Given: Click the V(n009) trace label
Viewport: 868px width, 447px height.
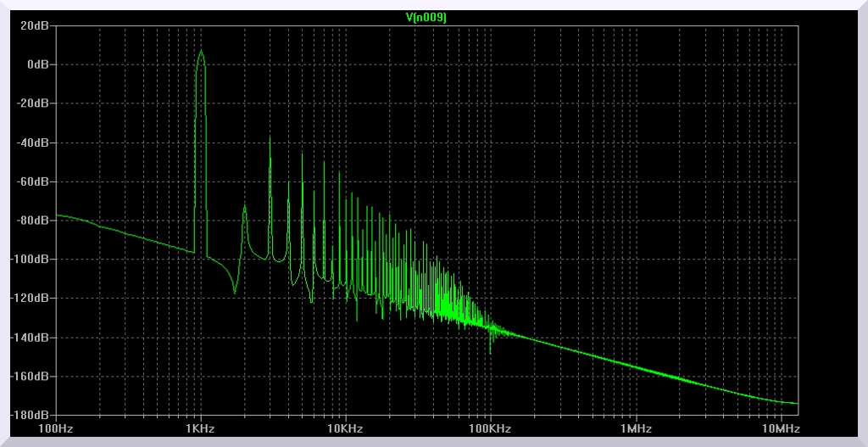Looking at the screenshot, I should coord(427,16).
